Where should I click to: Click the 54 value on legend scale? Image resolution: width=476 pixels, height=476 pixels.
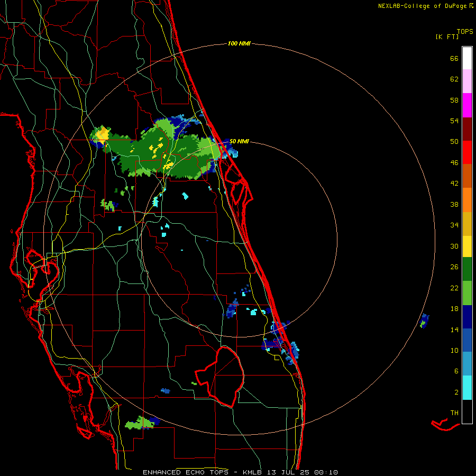tap(454, 121)
